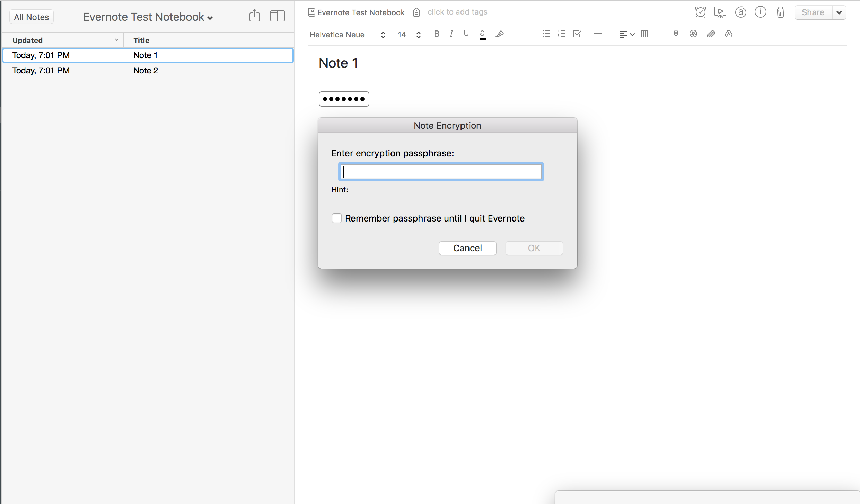Click the horizontal rule icon
Screen dimensions: 860x504
[598, 35]
